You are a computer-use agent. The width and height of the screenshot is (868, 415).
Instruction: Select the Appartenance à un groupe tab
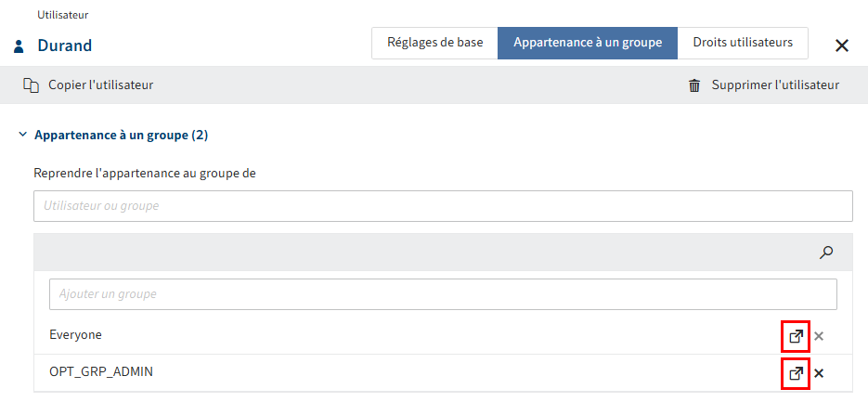pos(588,43)
